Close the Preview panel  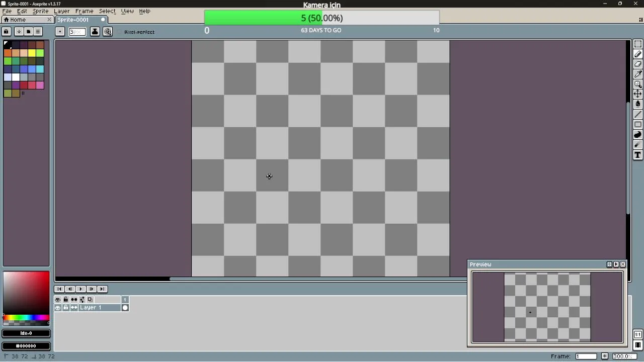(623, 264)
